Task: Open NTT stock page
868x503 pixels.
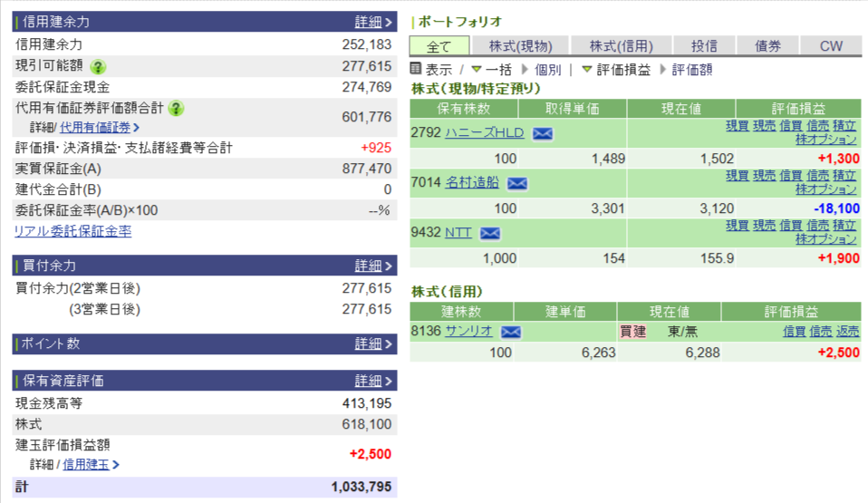Action: [x=458, y=232]
